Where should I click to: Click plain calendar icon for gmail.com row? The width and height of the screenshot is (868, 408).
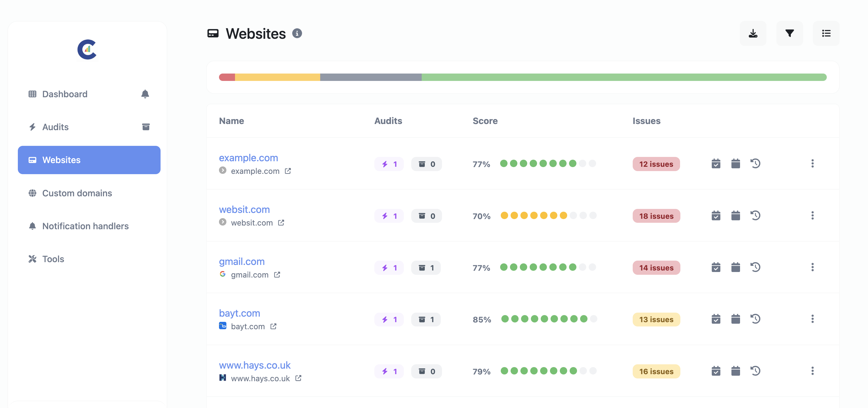[x=735, y=267]
